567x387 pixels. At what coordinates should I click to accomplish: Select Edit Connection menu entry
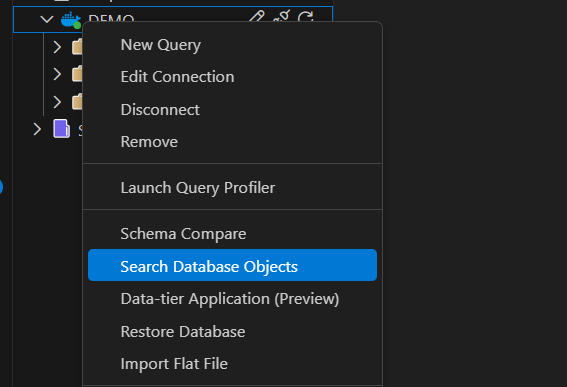pos(232,77)
